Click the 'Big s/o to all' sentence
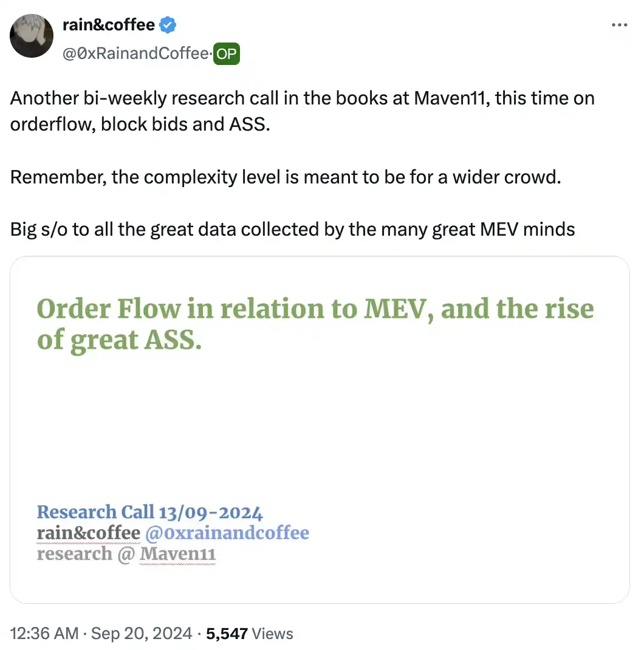 (292, 229)
